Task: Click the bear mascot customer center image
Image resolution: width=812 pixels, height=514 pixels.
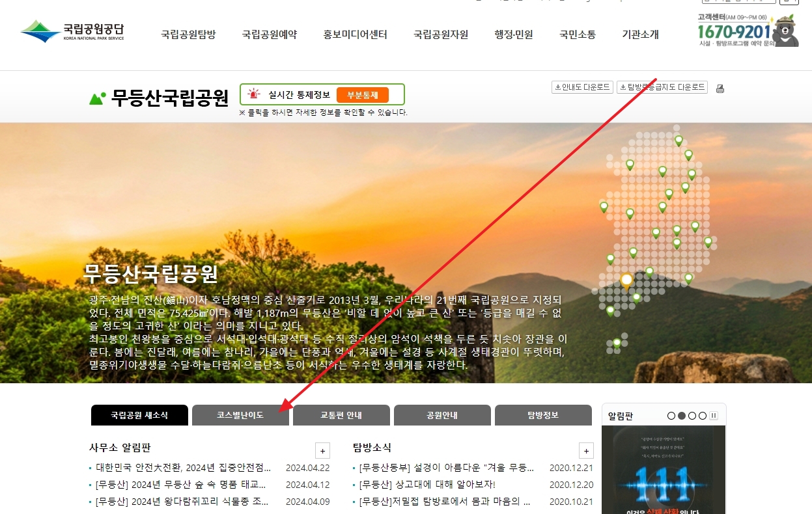Action: [786, 31]
